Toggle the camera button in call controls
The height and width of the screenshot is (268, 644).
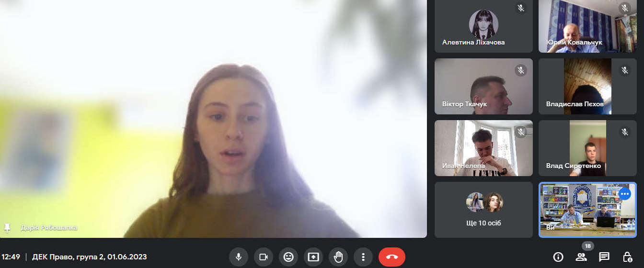[x=263, y=257]
